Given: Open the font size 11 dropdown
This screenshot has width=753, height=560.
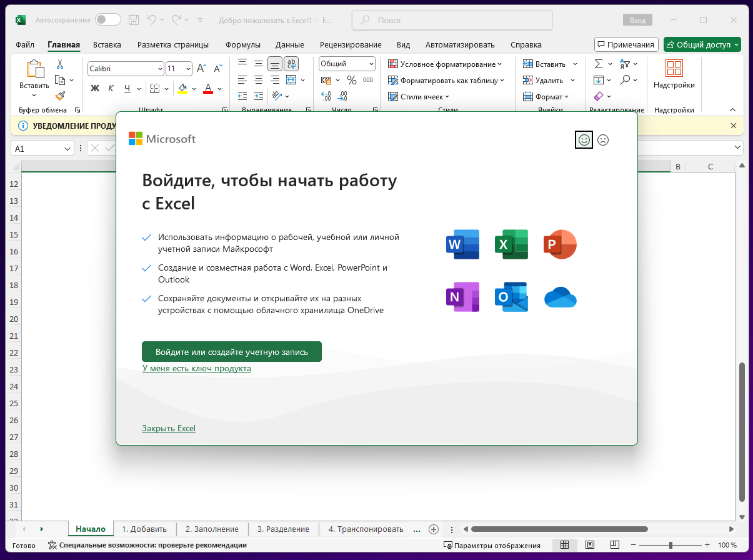Looking at the screenshot, I should tap(188, 68).
